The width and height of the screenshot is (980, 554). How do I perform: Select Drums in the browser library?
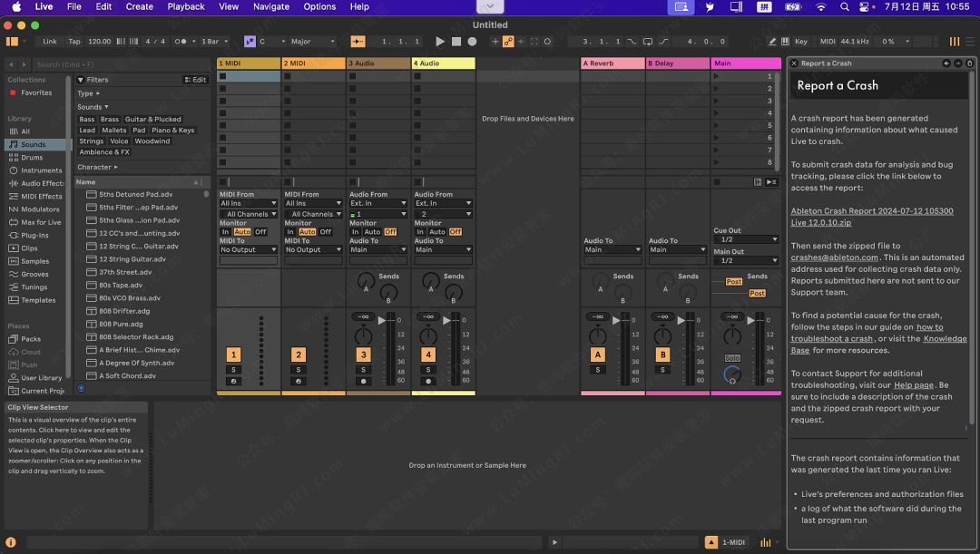click(32, 158)
